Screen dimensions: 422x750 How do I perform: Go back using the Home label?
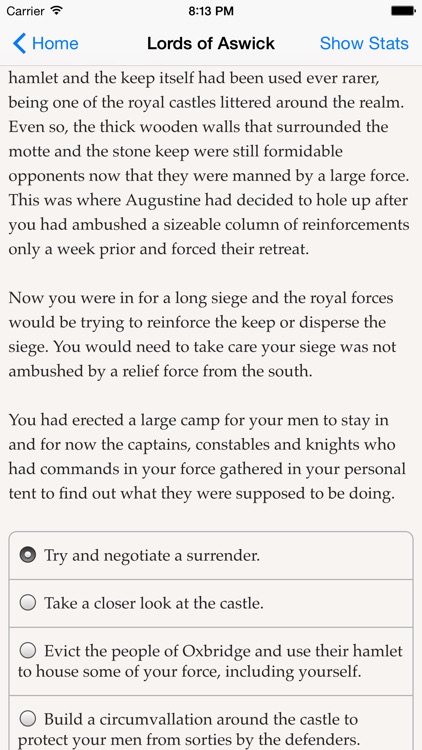tap(55, 43)
